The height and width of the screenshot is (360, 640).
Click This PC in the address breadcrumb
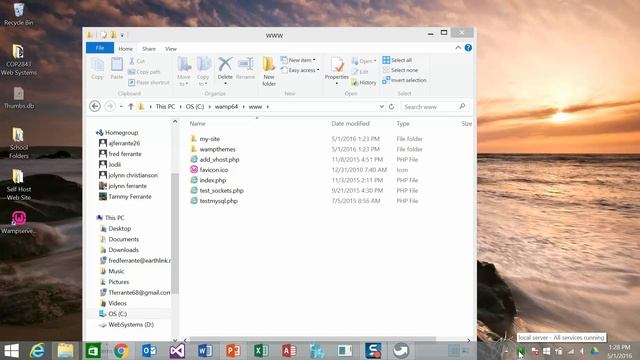pyautogui.click(x=165, y=107)
